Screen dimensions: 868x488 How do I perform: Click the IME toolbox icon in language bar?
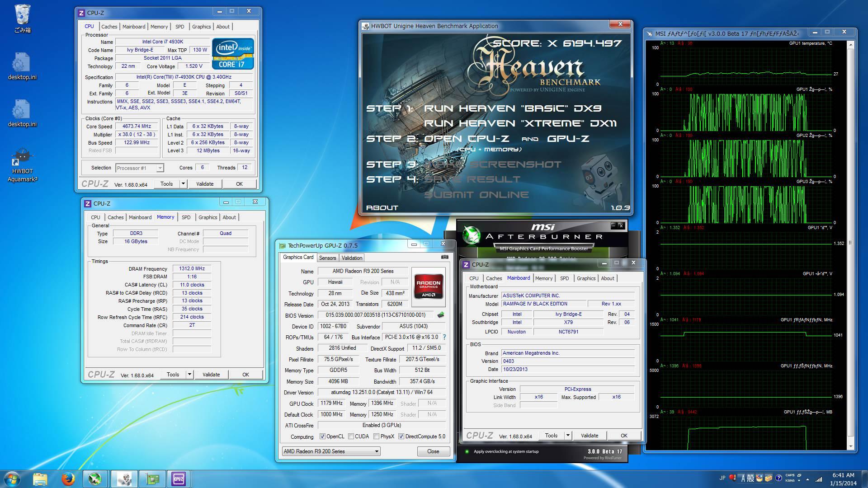[768, 478]
